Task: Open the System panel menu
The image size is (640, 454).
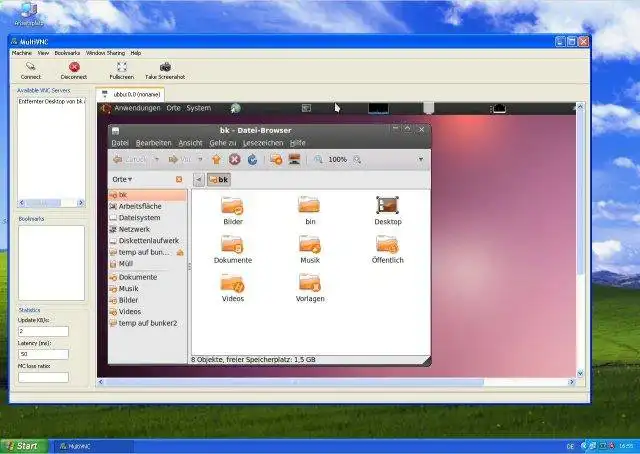Action: point(199,108)
